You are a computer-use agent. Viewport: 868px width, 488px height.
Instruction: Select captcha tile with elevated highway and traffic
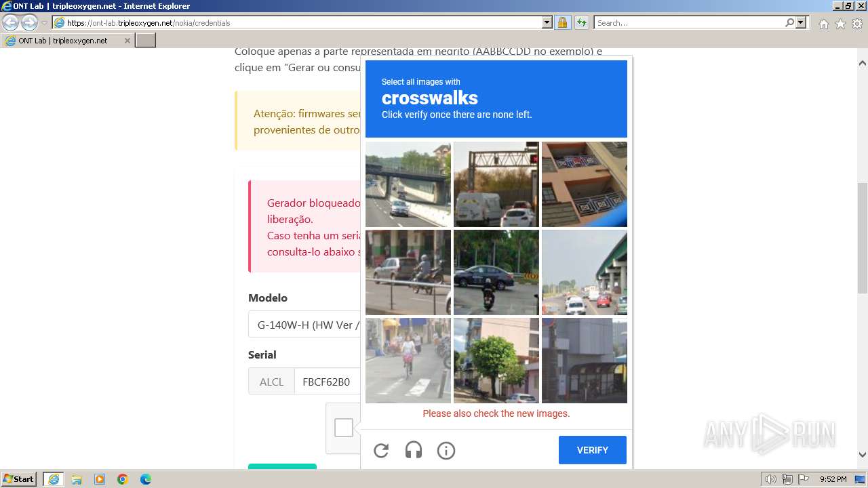(585, 272)
